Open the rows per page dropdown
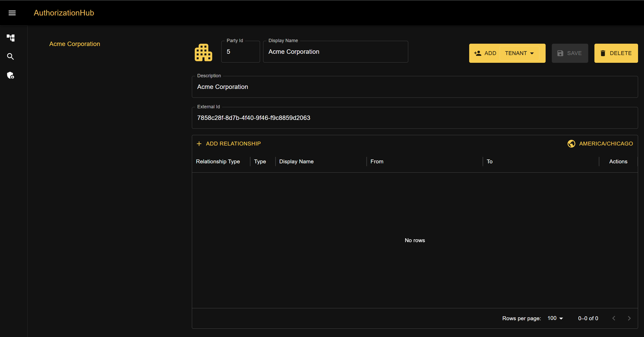The image size is (644, 337). pyautogui.click(x=555, y=318)
